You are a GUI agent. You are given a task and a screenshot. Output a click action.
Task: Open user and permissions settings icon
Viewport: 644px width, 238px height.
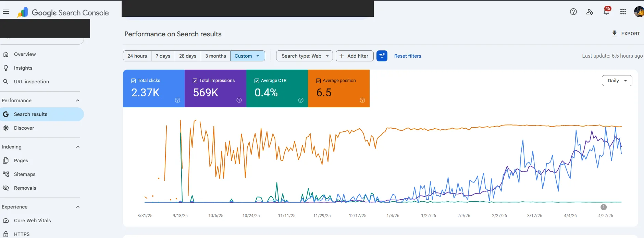coord(590,12)
